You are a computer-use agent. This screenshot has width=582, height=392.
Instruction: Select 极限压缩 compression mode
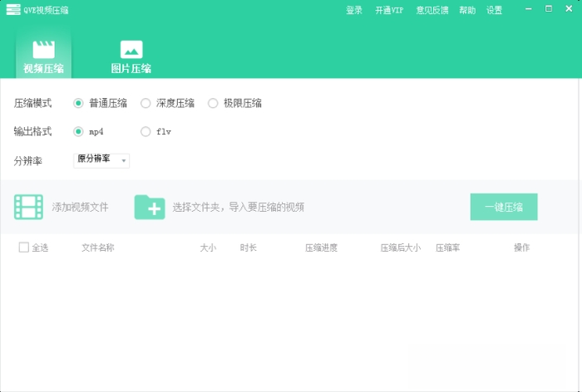[213, 103]
